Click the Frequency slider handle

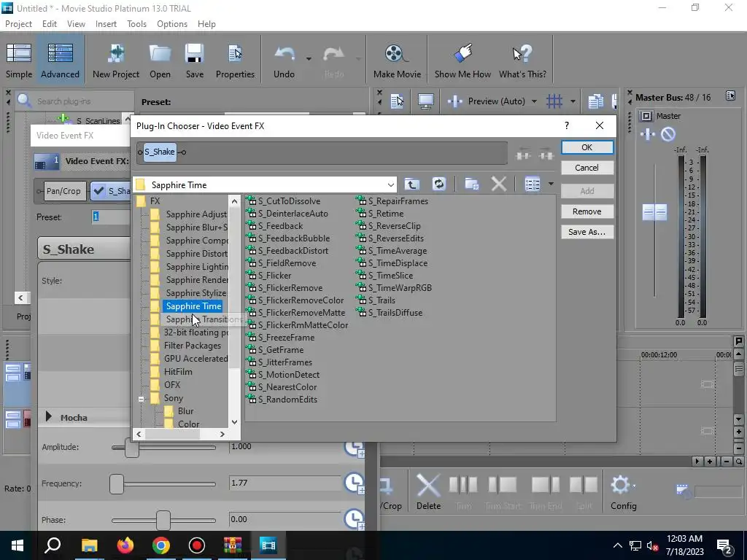[117, 484]
